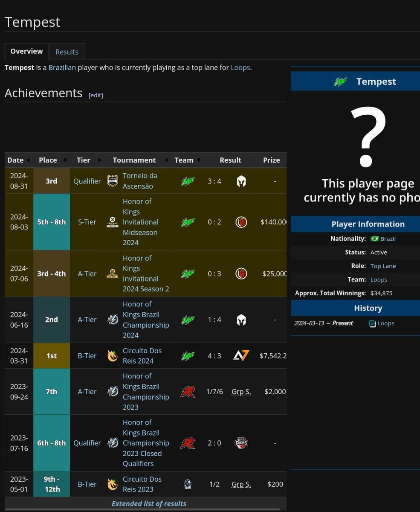Click Grp S. in the 1/2 row

tap(241, 484)
